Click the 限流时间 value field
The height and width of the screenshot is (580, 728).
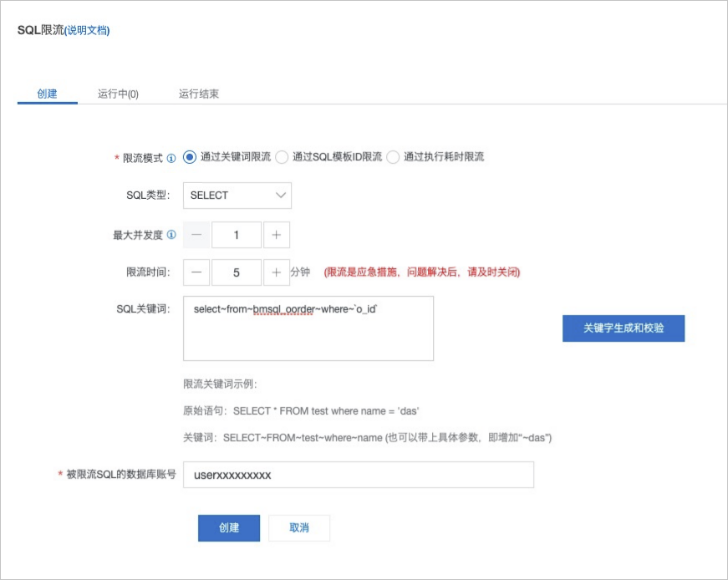tap(237, 272)
